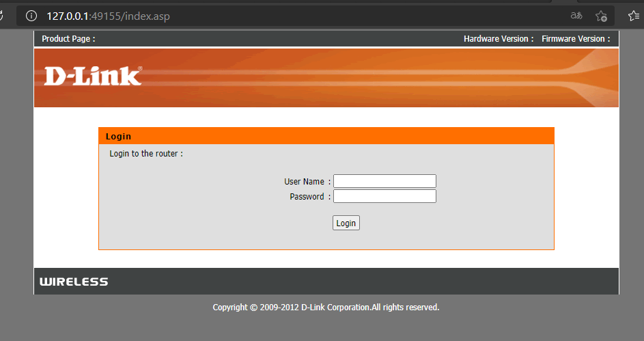The height and width of the screenshot is (341, 644).
Task: Click the 'Login to the router :' text
Action: (146, 154)
